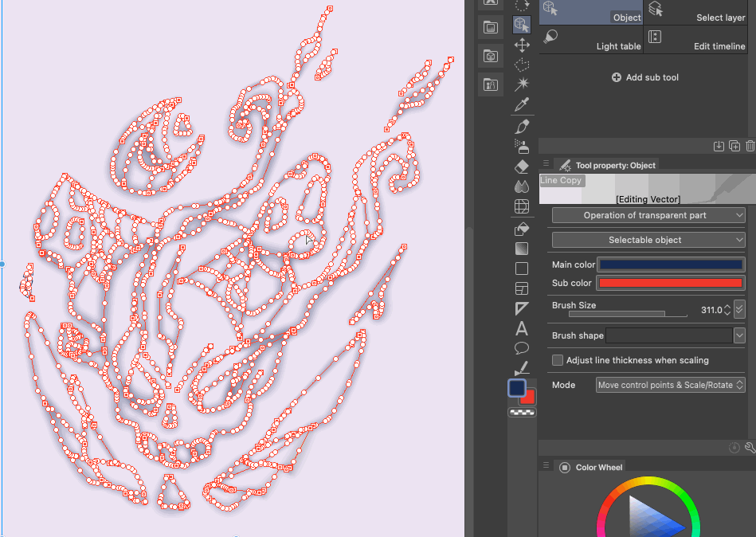The height and width of the screenshot is (537, 756).
Task: Select the Color Wheel tab
Action: pos(590,467)
